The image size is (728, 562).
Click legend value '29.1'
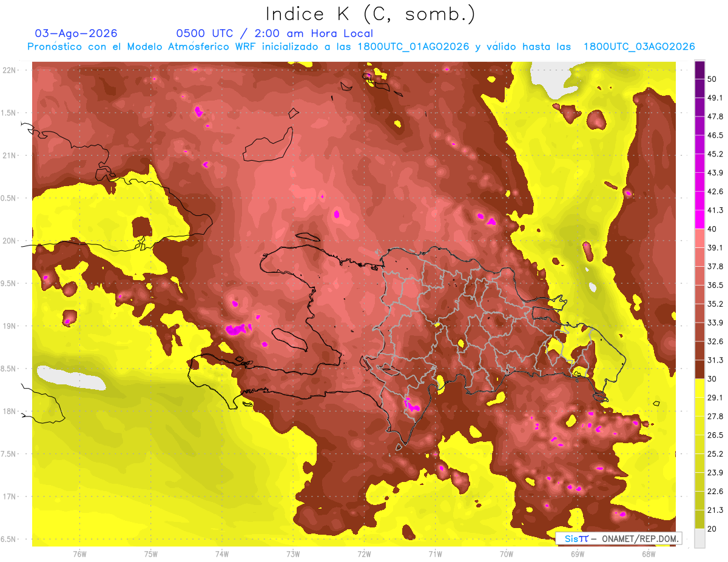pyautogui.click(x=715, y=398)
